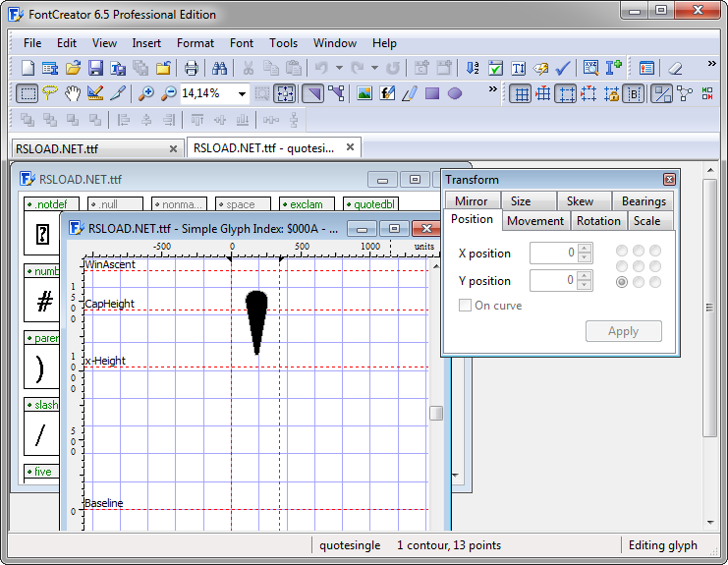Expand the top toolbar overflow chevron
This screenshot has height=565, width=728.
pyautogui.click(x=711, y=64)
